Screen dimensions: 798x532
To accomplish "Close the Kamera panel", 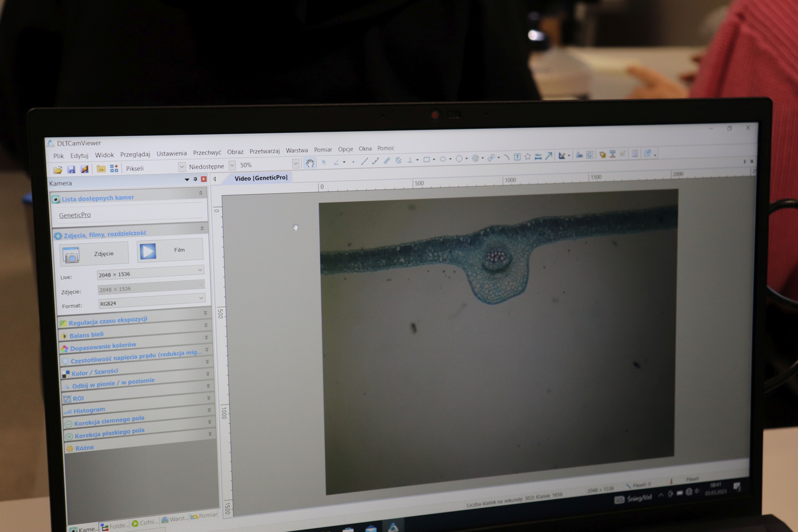I will tap(204, 179).
